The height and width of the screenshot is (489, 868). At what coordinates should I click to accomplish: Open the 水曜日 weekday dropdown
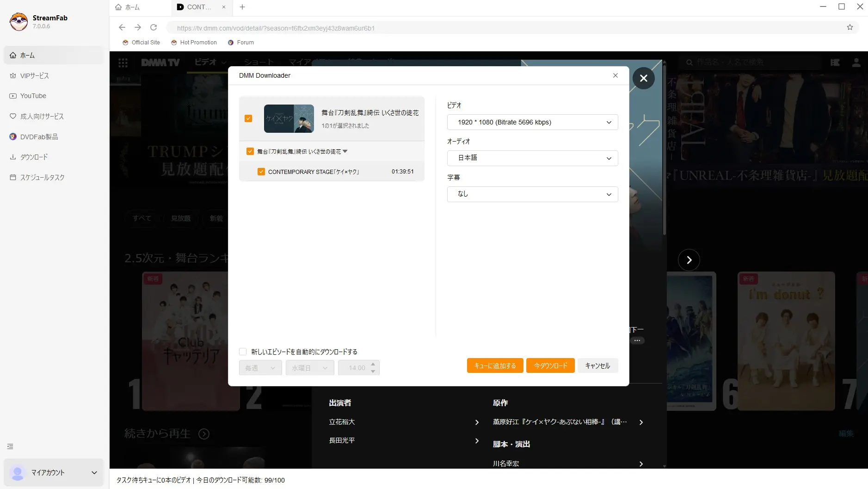click(x=310, y=368)
